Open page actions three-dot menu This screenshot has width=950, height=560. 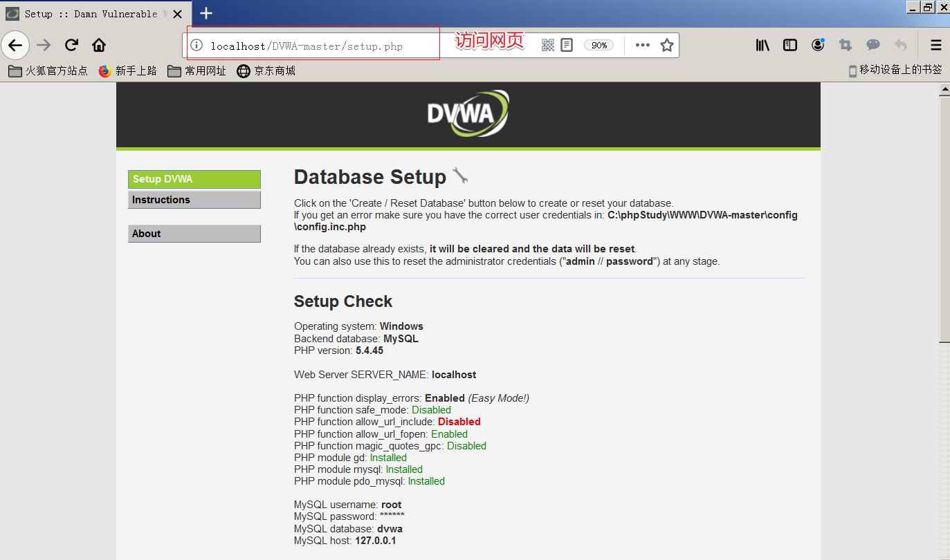(643, 45)
